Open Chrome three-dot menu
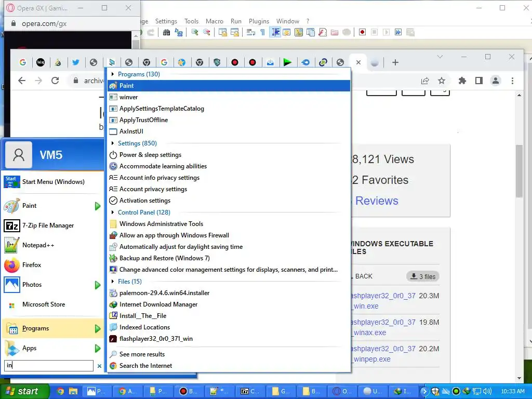 click(x=512, y=81)
